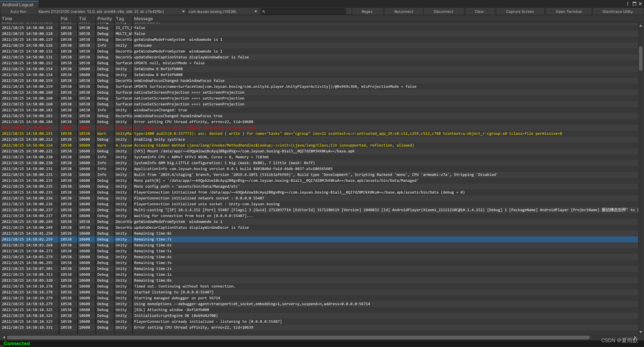Select the 'Starting managed debugger' row
Viewport: 644px width, 347px height.
(319, 298)
